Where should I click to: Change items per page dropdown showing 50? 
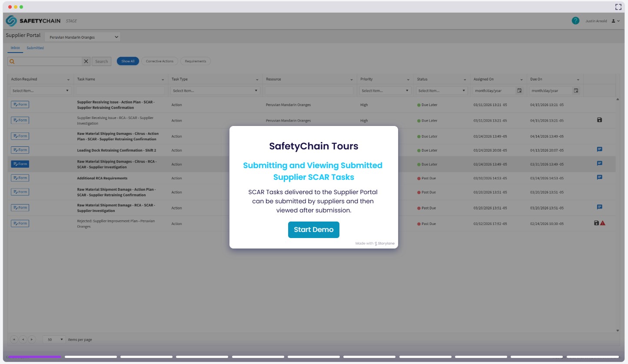54,339
